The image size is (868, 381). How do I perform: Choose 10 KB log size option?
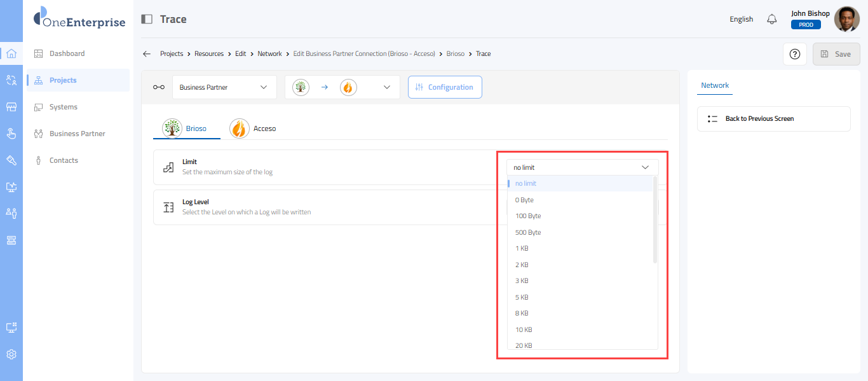[x=524, y=329]
